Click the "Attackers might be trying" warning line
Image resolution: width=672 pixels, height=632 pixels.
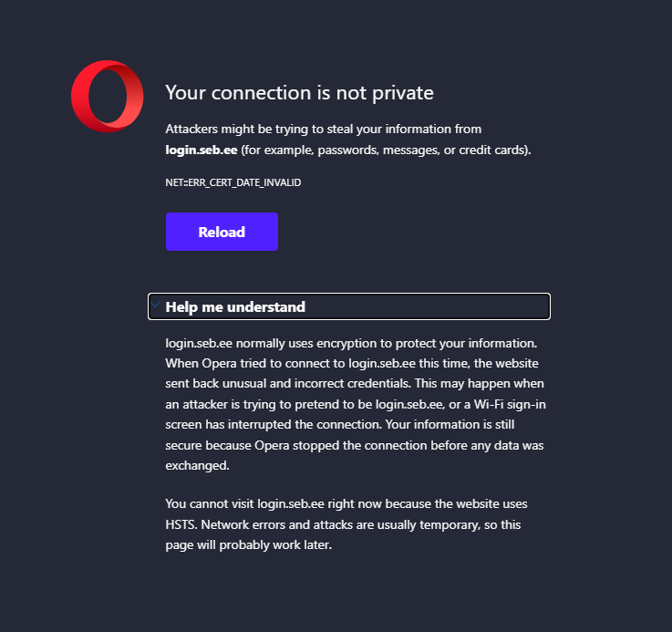coord(323,130)
